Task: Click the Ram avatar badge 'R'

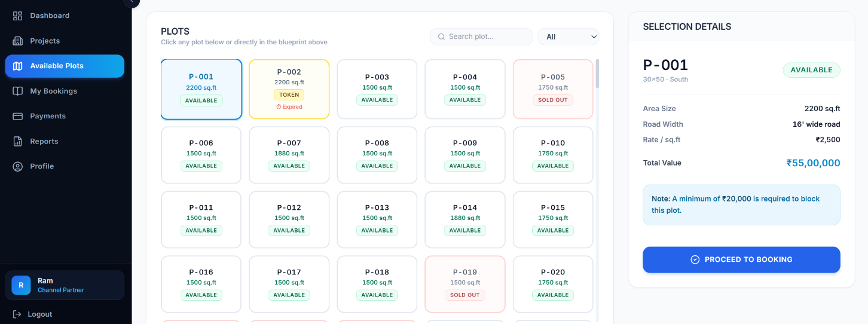Action: pos(21,285)
